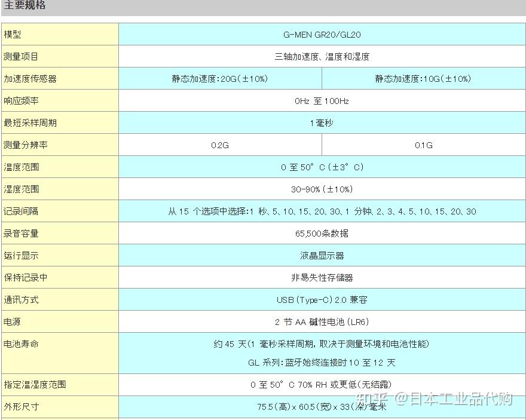Select the 温度范围 row label
This screenshot has height=420, width=526.
pyautogui.click(x=60, y=167)
